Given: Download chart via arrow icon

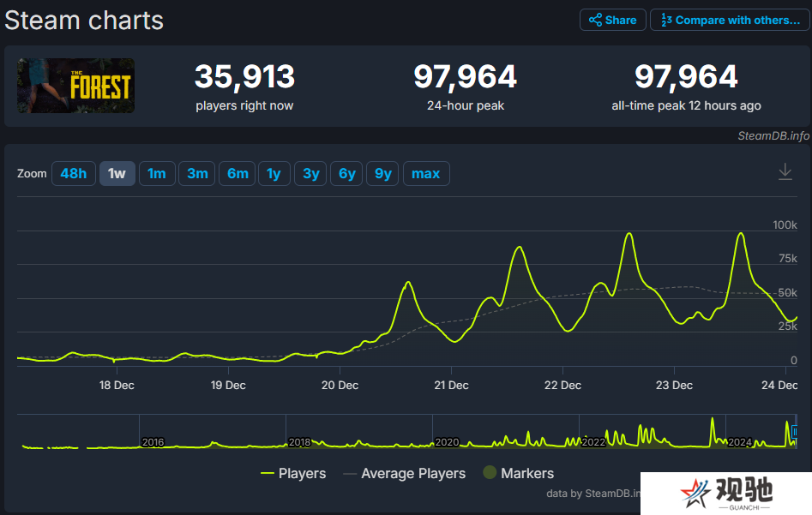Looking at the screenshot, I should pos(785,172).
